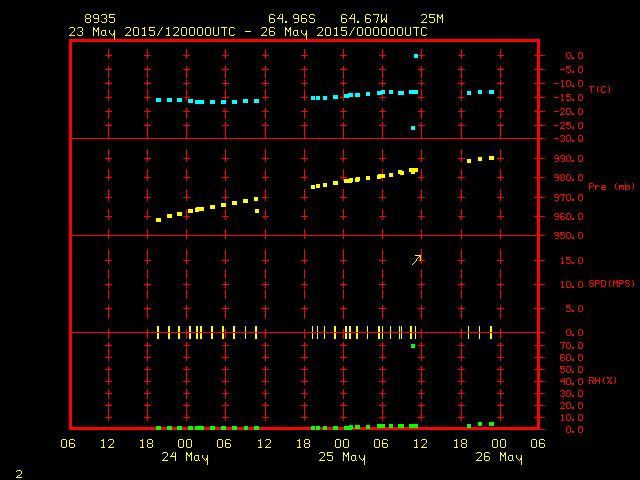640x480 pixels.
Task: Click the latitude 64.96S label
Action: click(x=292, y=19)
